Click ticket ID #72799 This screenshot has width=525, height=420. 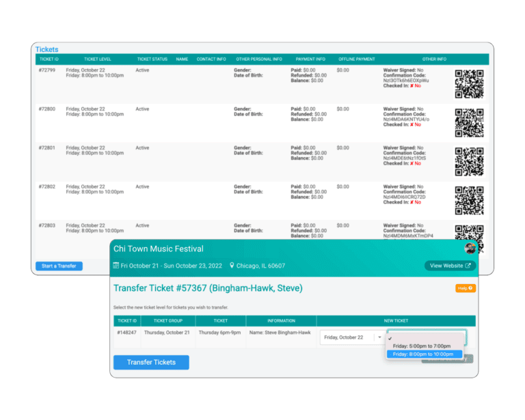[x=47, y=70]
